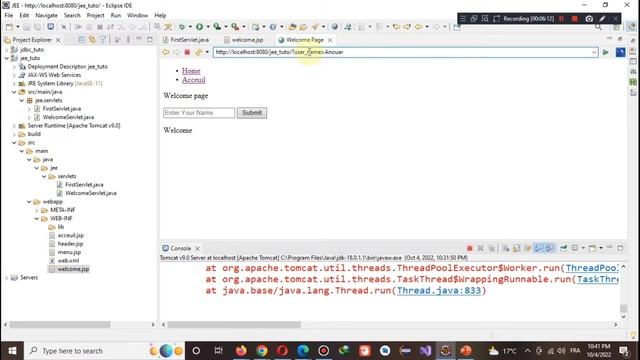Open New dropdown arrow in main toolbar
The image size is (640, 360).
point(18,27)
